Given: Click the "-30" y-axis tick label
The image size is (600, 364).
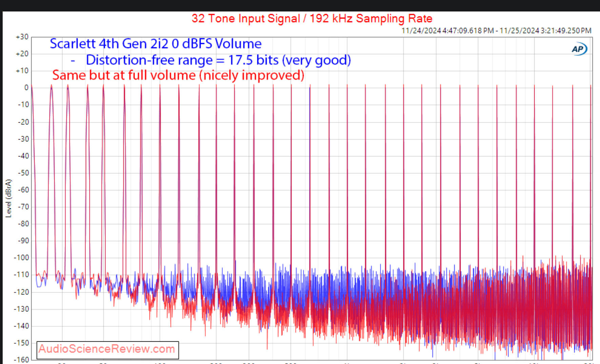Looking at the screenshot, I should pyautogui.click(x=23, y=139).
